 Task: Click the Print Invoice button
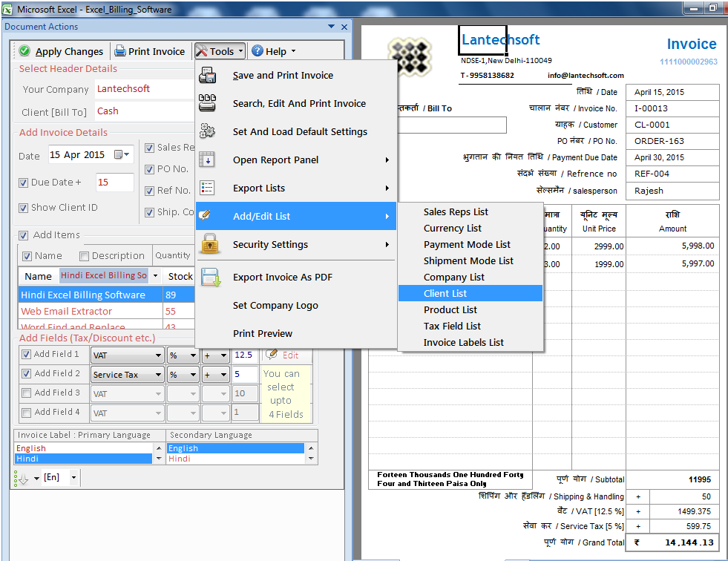coord(150,51)
